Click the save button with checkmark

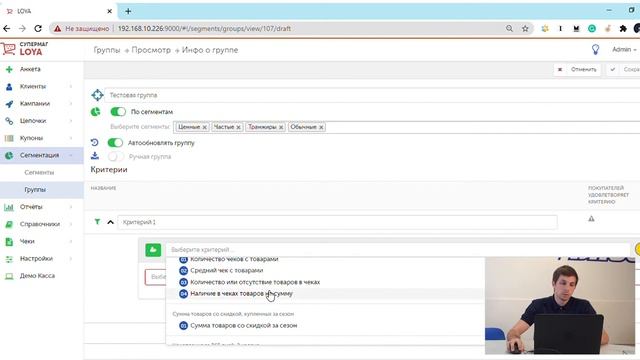[624, 69]
